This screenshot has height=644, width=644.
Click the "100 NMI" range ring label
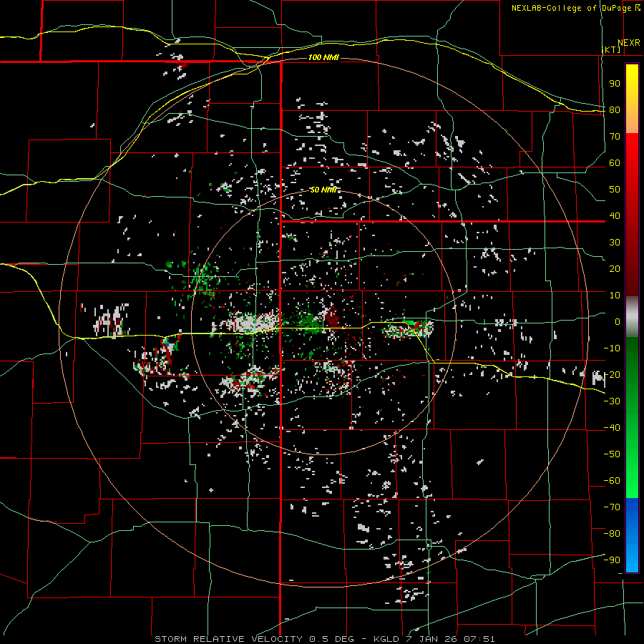[323, 57]
